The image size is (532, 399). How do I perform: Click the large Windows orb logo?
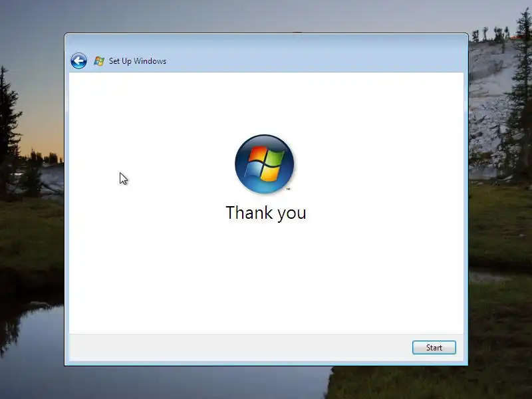point(264,164)
